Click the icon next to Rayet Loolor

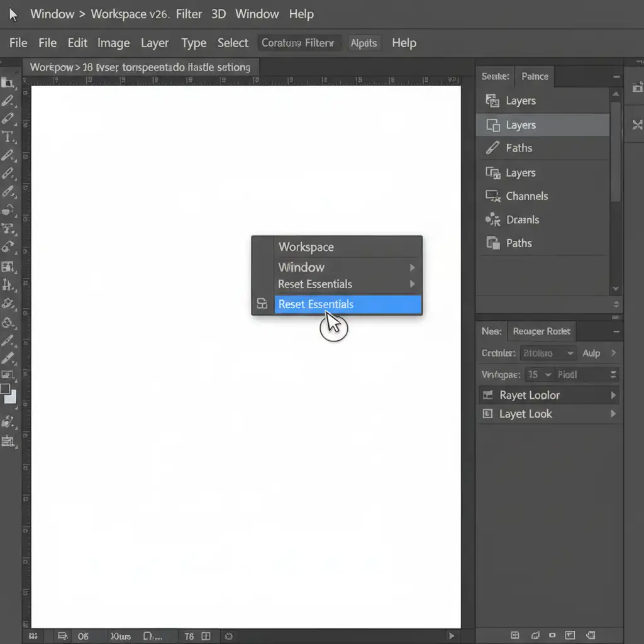coord(487,396)
